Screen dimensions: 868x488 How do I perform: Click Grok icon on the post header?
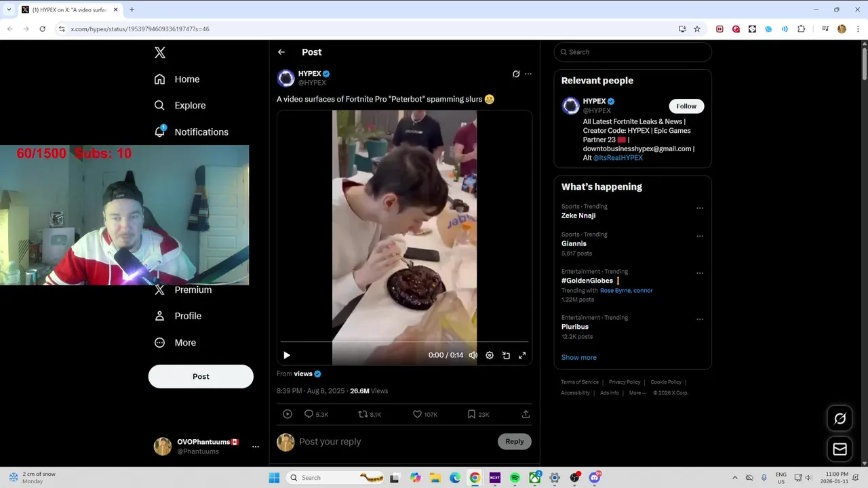516,74
